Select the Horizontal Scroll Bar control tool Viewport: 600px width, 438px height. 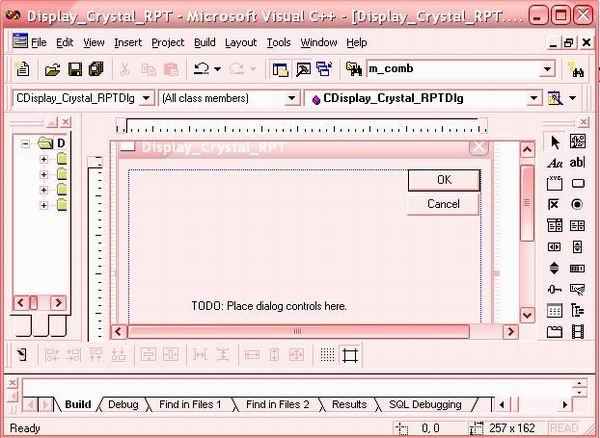(554, 247)
